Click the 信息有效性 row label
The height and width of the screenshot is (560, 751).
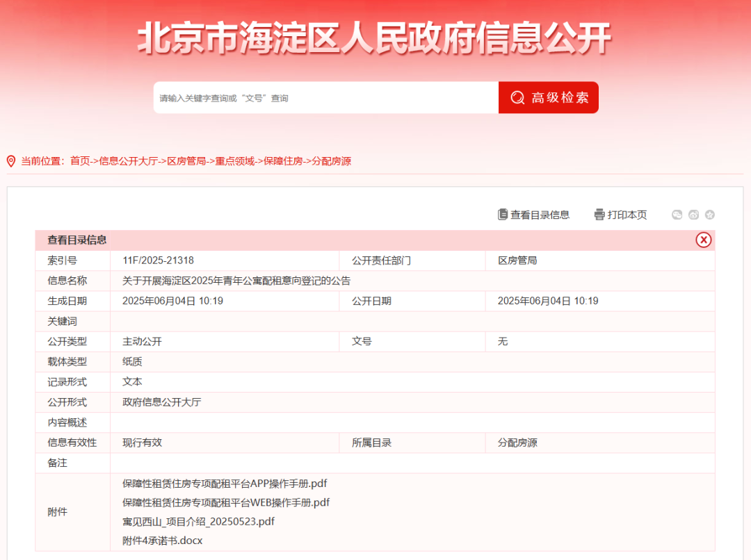click(x=72, y=443)
